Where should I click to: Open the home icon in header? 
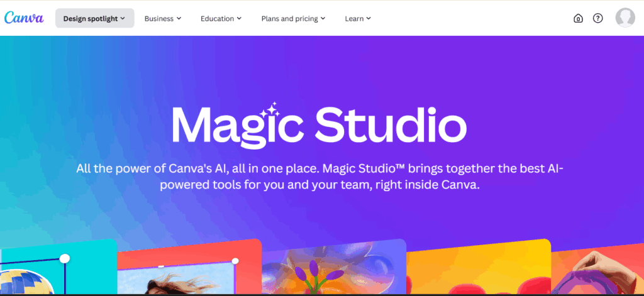coord(578,18)
